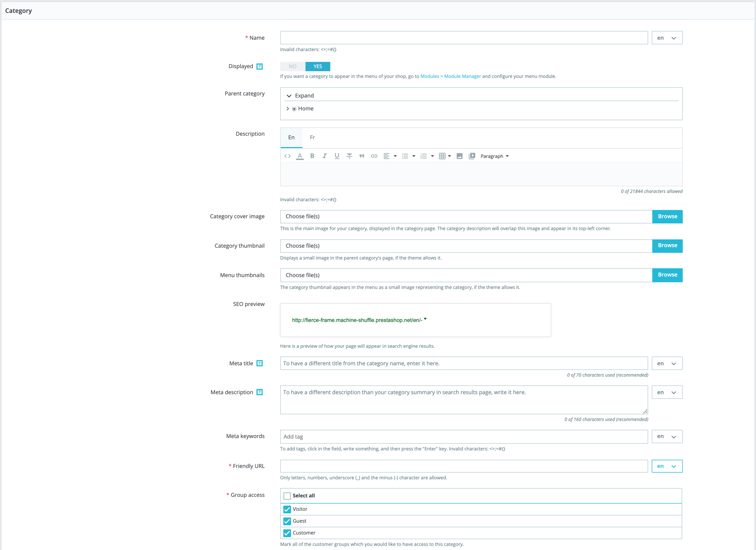Open the Name field language dropdown

tap(667, 38)
